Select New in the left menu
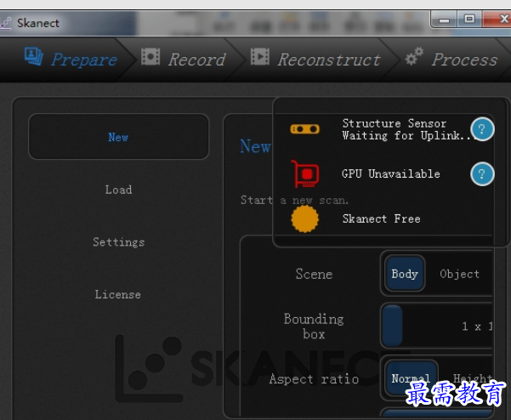This screenshot has height=420, width=511. pos(119,137)
